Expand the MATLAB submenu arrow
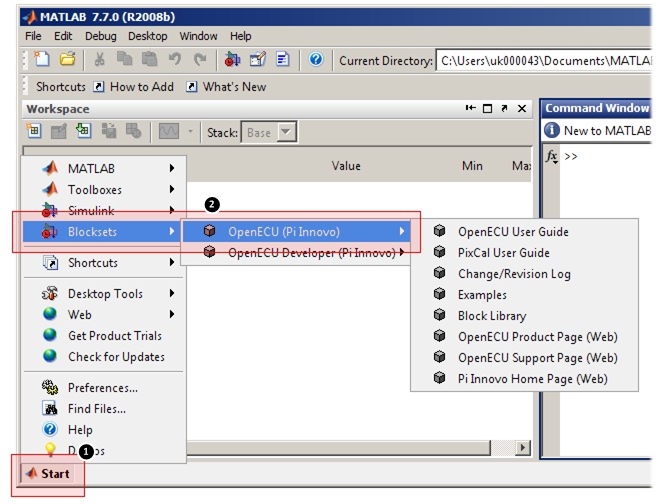Screen dimensions: 658x504 (x=172, y=168)
